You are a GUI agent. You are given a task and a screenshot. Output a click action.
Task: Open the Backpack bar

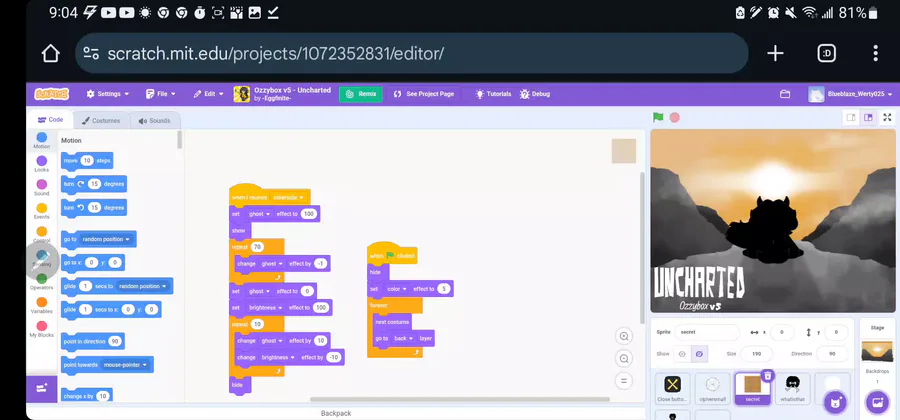(336, 413)
